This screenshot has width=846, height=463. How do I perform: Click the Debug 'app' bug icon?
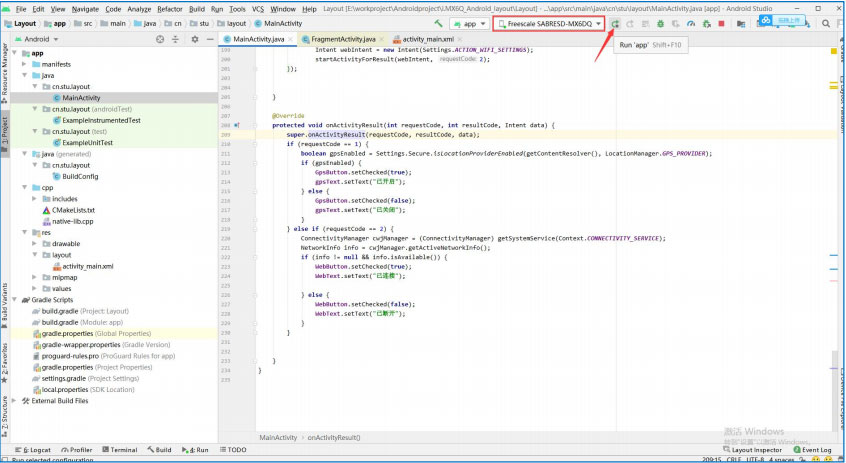coord(660,24)
